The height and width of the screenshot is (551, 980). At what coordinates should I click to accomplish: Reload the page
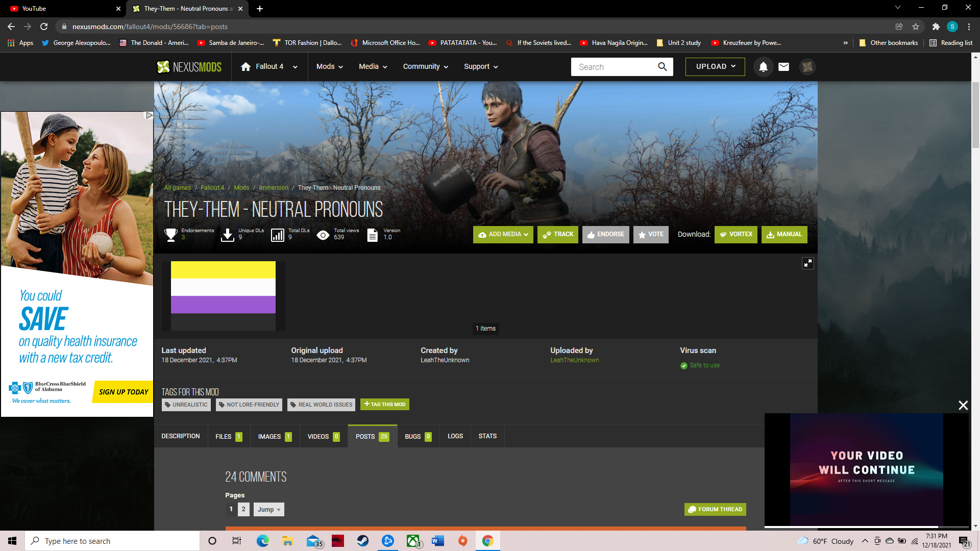(x=44, y=27)
